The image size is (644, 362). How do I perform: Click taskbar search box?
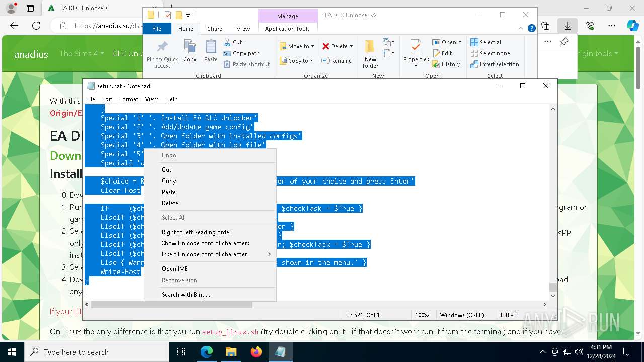(96, 352)
